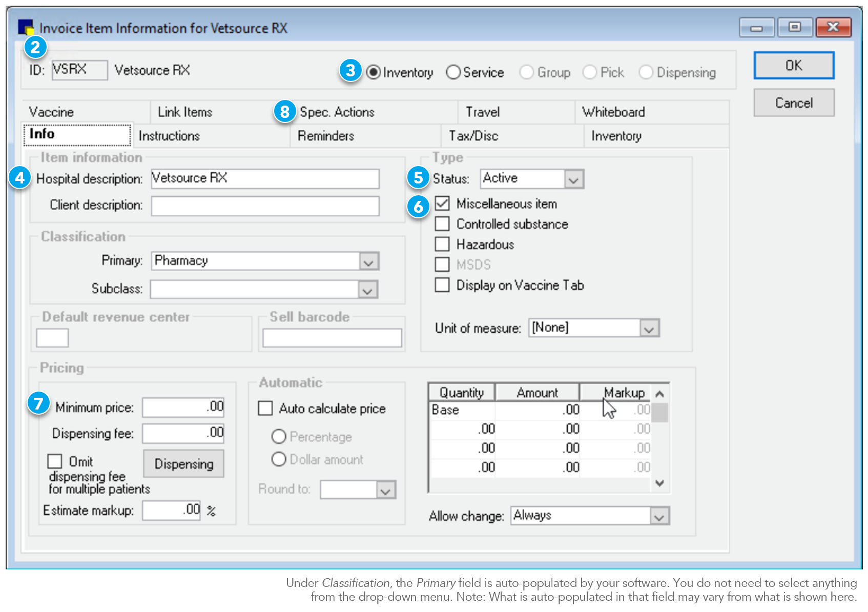The image size is (868, 612).
Task: Expand the Allow change dropdown
Action: 659,516
